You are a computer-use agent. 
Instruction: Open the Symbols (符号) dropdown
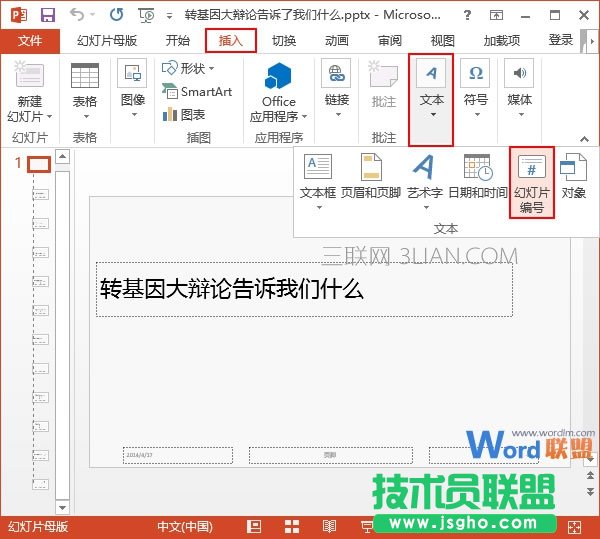tap(476, 88)
